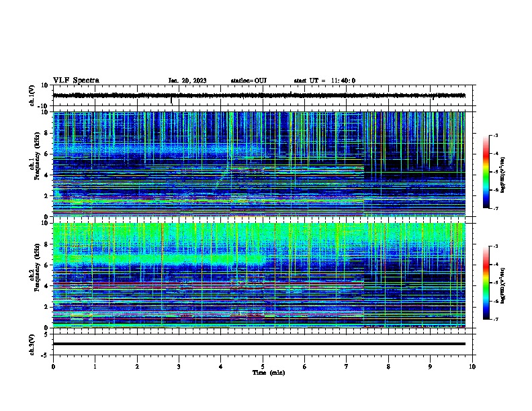Click time axis tick label "3"
This screenshot has width=532, height=411.
(179, 367)
